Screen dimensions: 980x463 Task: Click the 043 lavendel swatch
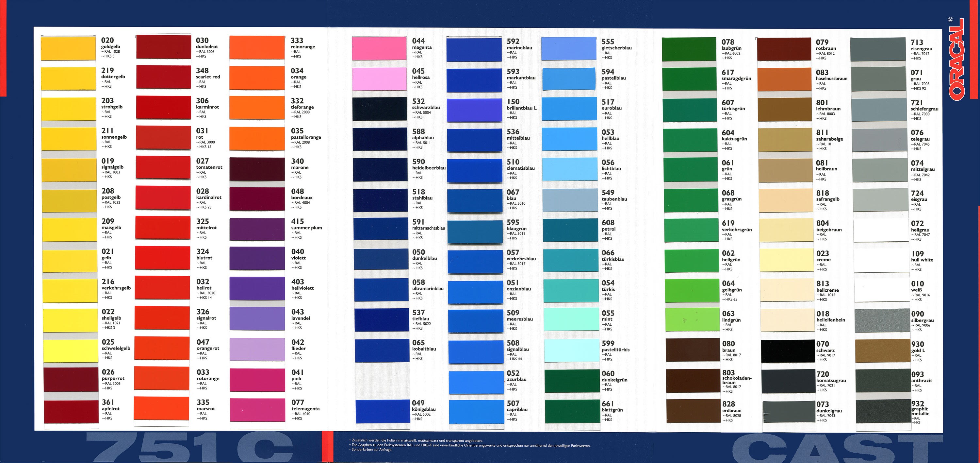(257, 319)
